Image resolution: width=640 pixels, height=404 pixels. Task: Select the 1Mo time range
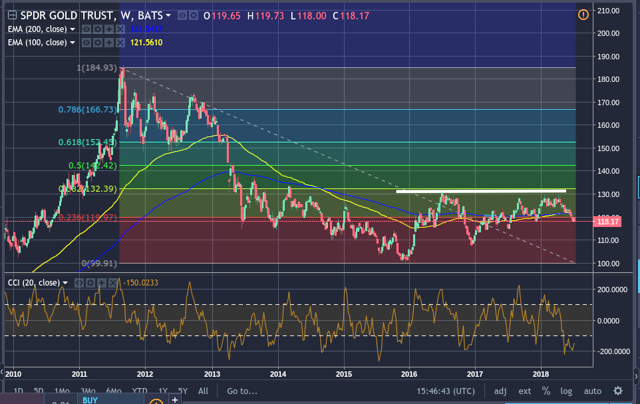[x=62, y=391]
